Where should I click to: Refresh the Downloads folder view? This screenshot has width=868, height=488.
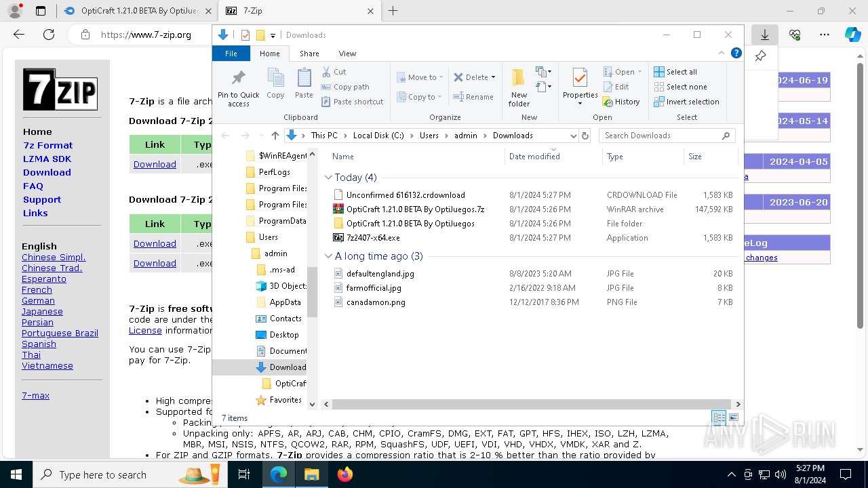coord(586,136)
